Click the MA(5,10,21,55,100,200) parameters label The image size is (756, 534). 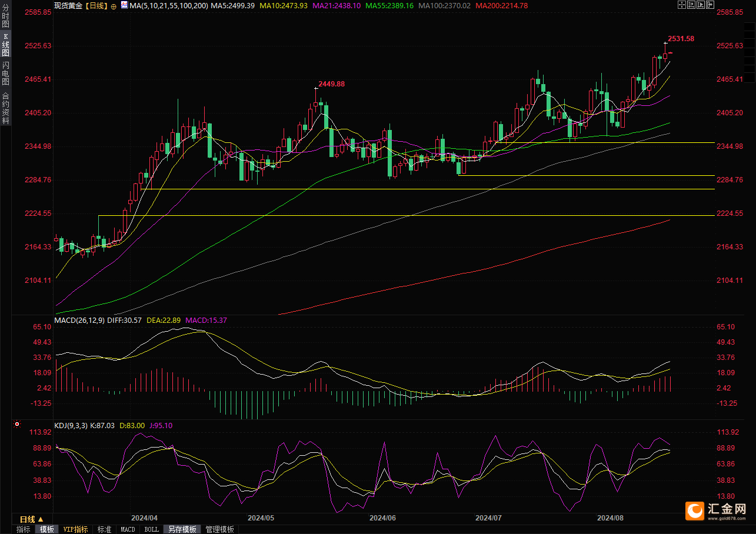(x=168, y=5)
